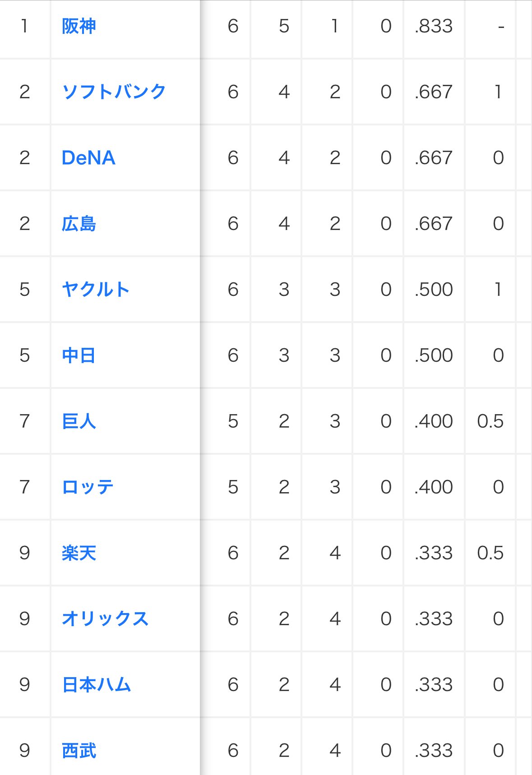The width and height of the screenshot is (532, 775).
Task: Open the 阪神 team link
Action: coord(79,26)
